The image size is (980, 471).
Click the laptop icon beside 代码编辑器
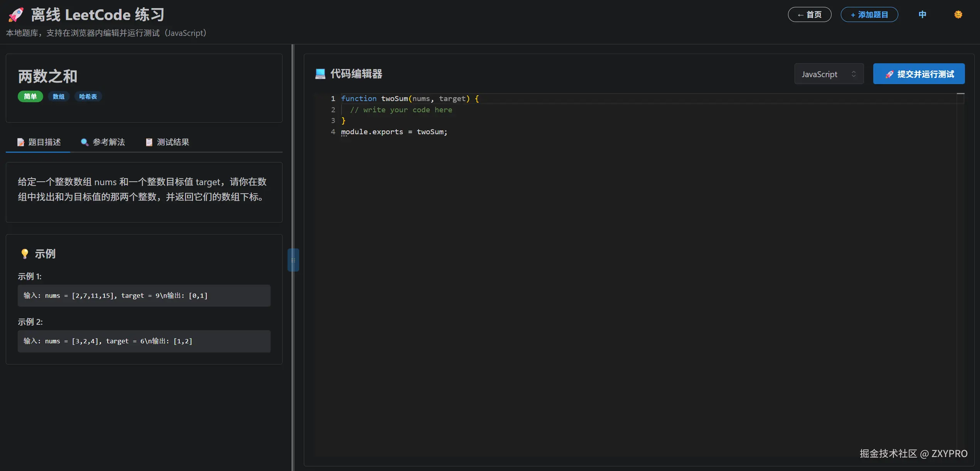[320, 74]
